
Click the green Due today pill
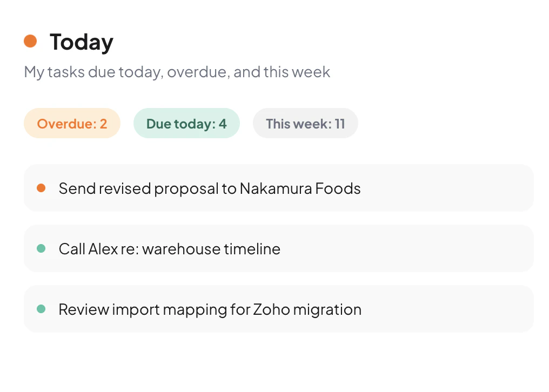pos(186,123)
